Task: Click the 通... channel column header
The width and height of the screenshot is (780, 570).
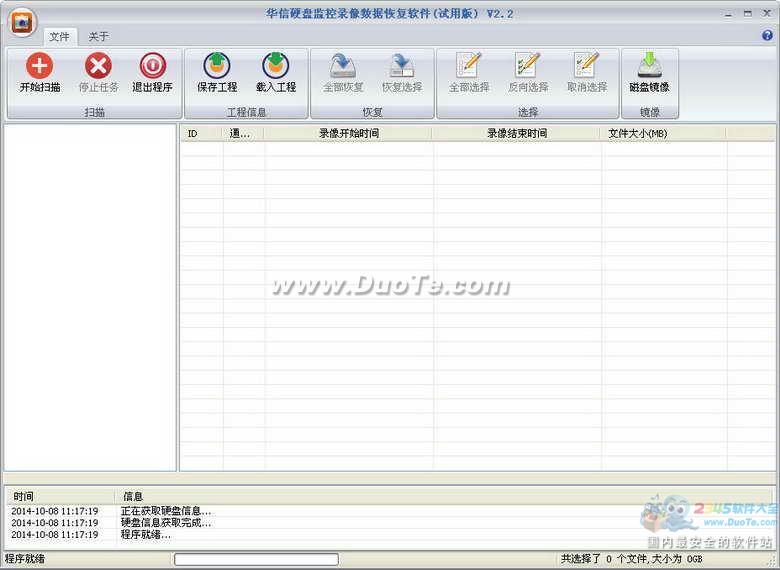Action: coord(243,133)
